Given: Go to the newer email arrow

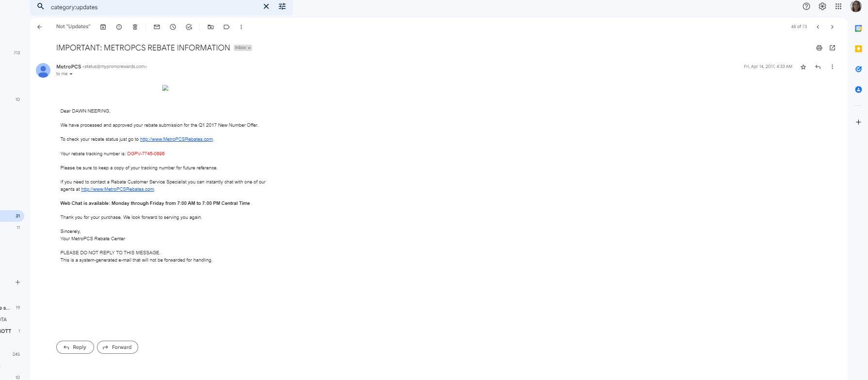Looking at the screenshot, I should pos(818,27).
